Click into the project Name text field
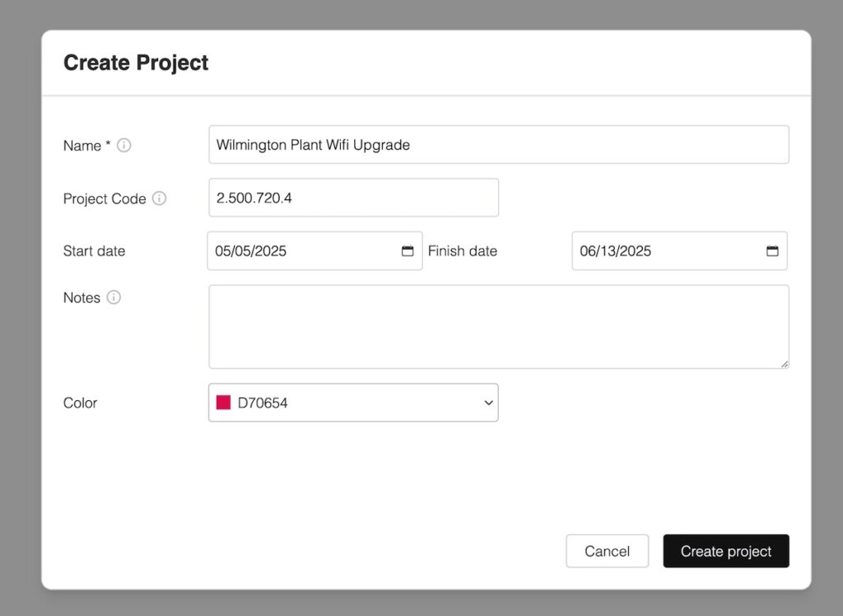This screenshot has width=843, height=616. click(498, 145)
